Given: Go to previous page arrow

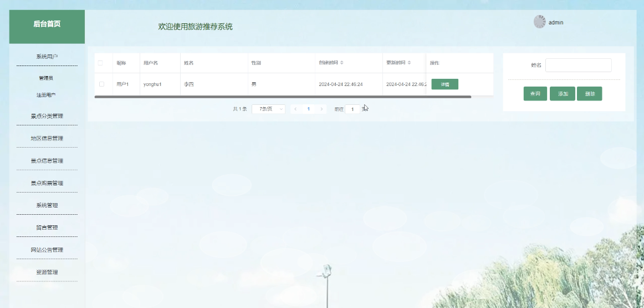Looking at the screenshot, I should coord(295,109).
